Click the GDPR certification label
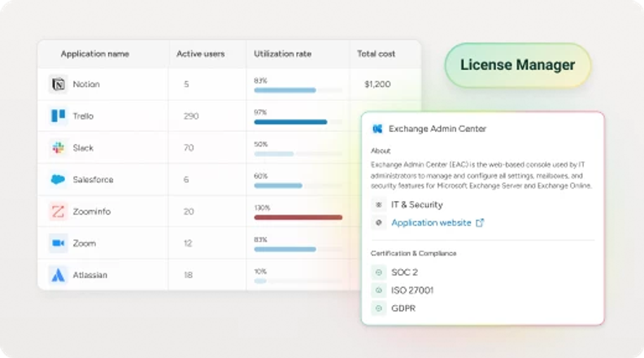Viewport: 644px width, 358px height. pos(403,308)
